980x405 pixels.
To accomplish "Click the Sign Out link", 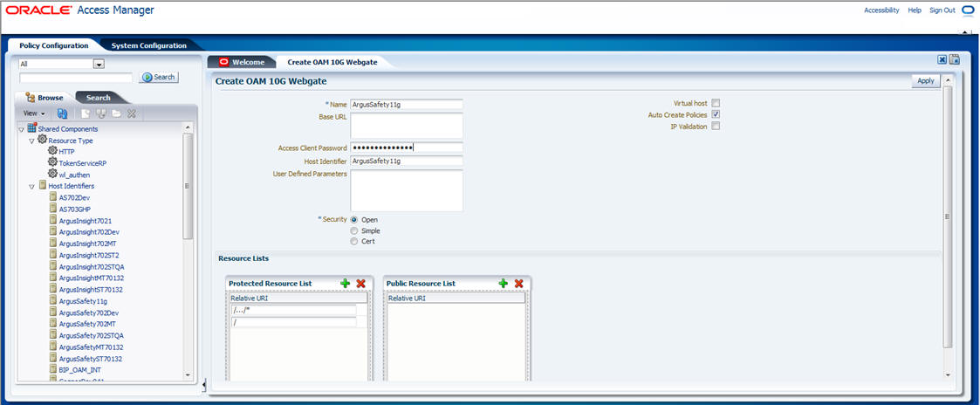I will 942,10.
